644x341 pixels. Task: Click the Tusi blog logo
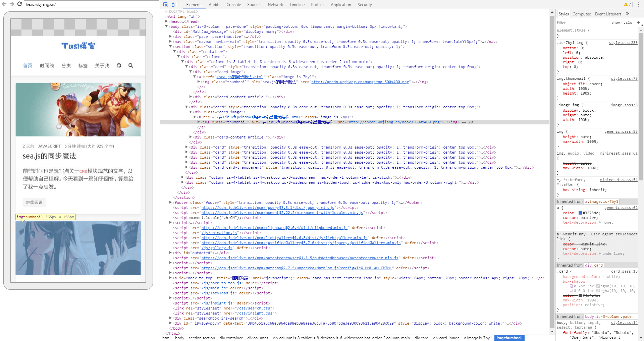coord(78,46)
